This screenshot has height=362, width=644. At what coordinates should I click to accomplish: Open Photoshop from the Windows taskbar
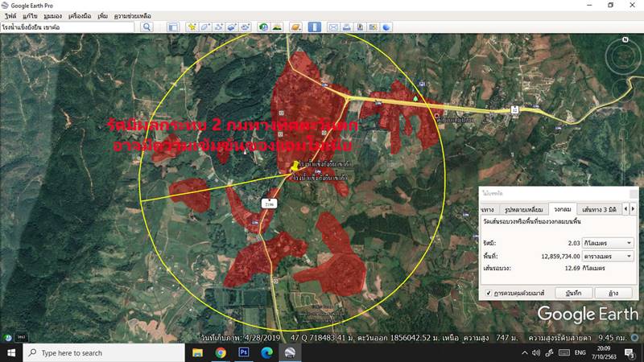coord(243,352)
